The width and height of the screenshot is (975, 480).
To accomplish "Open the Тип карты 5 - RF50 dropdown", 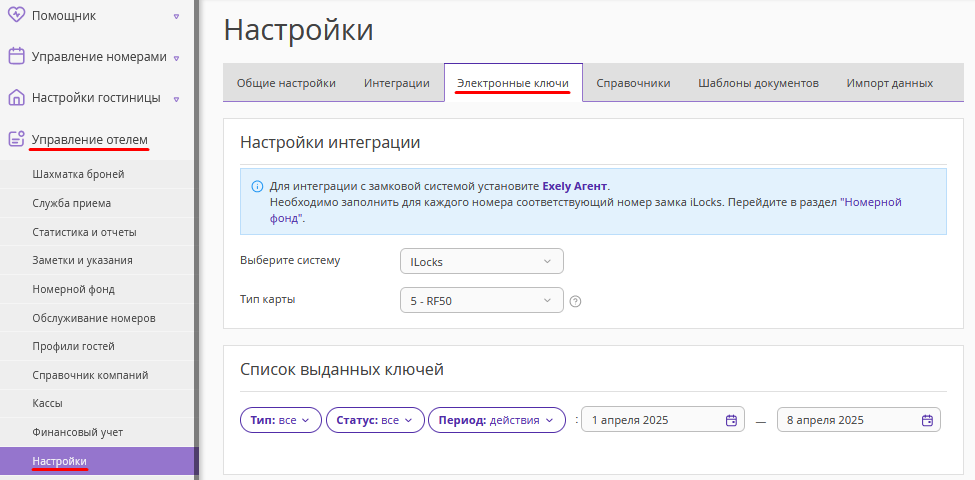I will (482, 300).
